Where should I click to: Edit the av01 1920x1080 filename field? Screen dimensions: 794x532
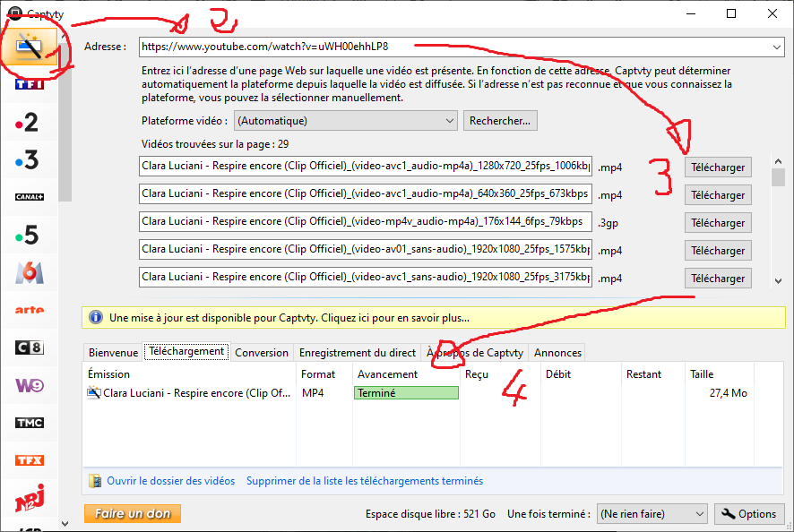click(366, 250)
